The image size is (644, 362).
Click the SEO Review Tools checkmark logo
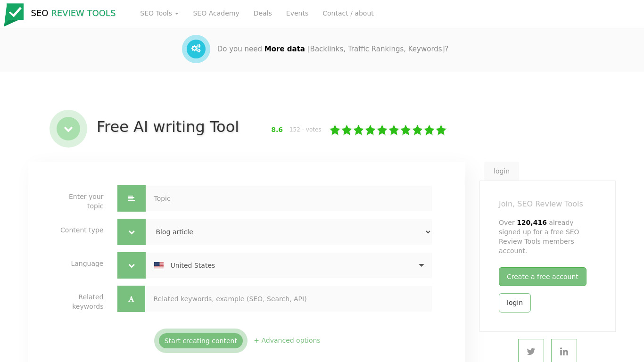pos(14,14)
